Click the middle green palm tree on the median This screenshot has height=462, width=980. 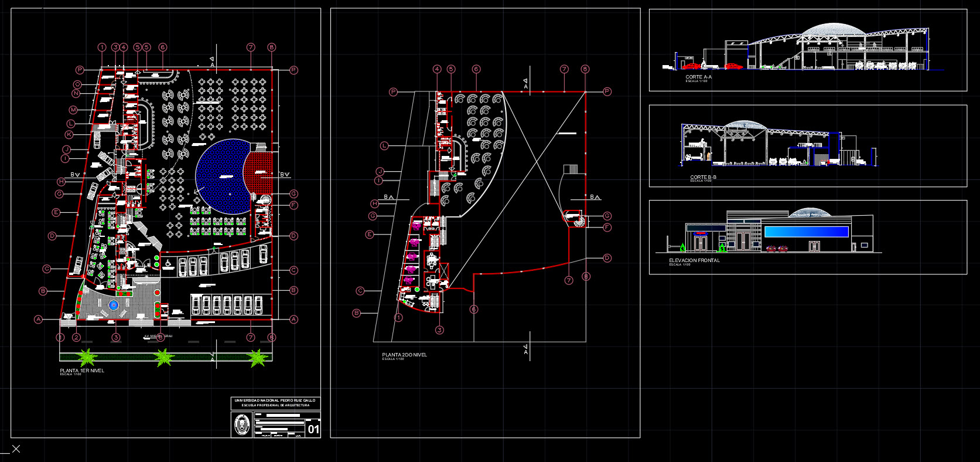coord(164,356)
